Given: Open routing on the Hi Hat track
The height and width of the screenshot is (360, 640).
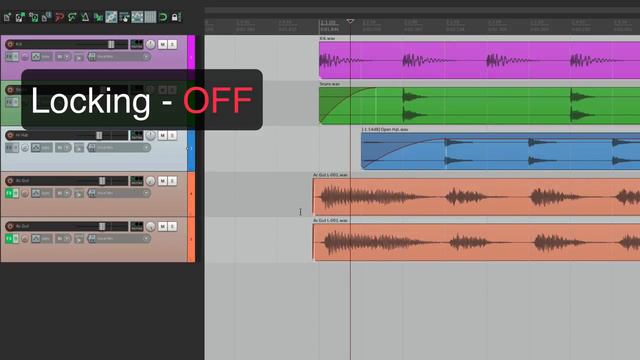Looking at the screenshot, I should pos(137,135).
